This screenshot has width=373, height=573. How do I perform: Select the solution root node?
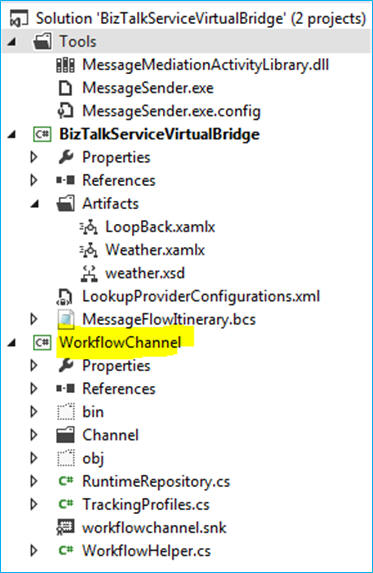pos(201,19)
